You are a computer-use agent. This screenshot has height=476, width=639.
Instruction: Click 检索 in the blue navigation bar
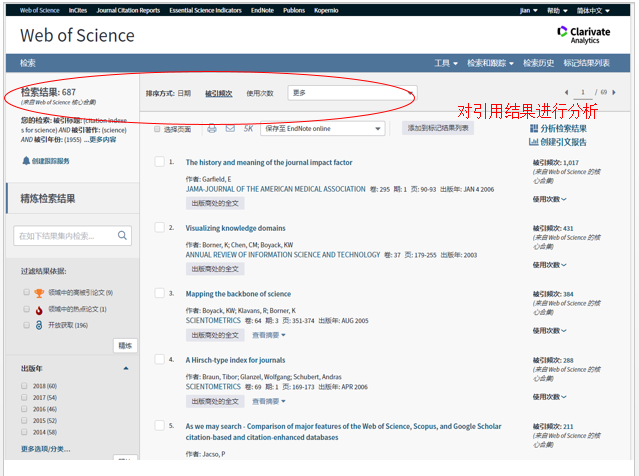coord(28,63)
